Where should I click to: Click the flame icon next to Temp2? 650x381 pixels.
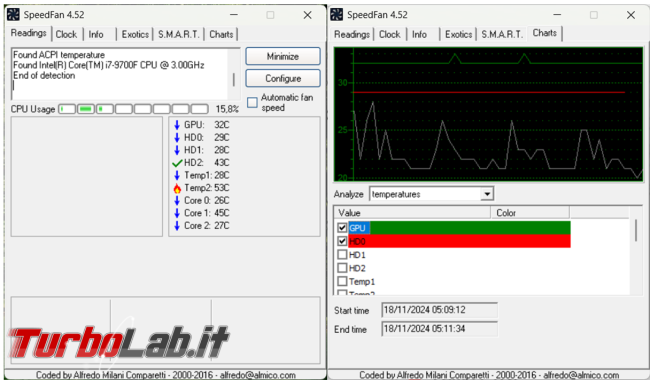[177, 188]
